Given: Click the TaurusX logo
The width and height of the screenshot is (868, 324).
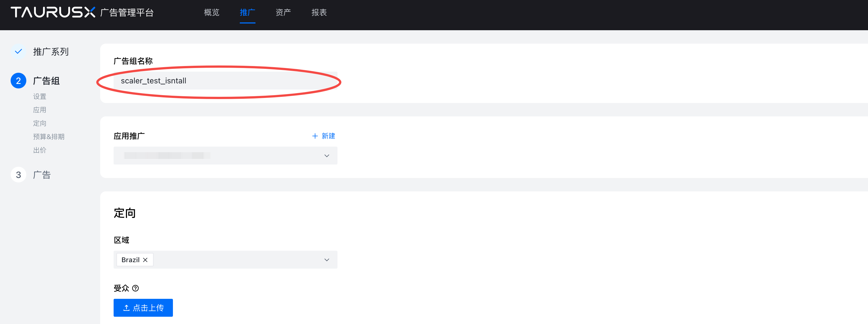Looking at the screenshot, I should (53, 13).
